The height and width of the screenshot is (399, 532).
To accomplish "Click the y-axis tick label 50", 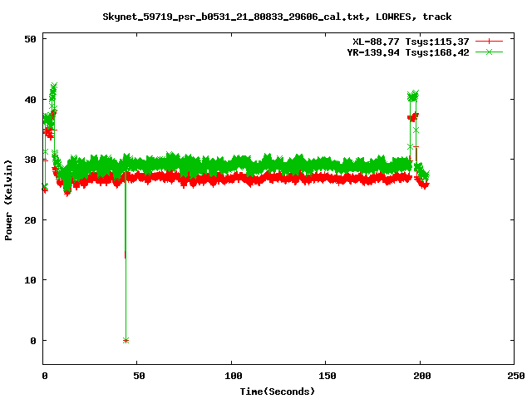I will (31, 39).
